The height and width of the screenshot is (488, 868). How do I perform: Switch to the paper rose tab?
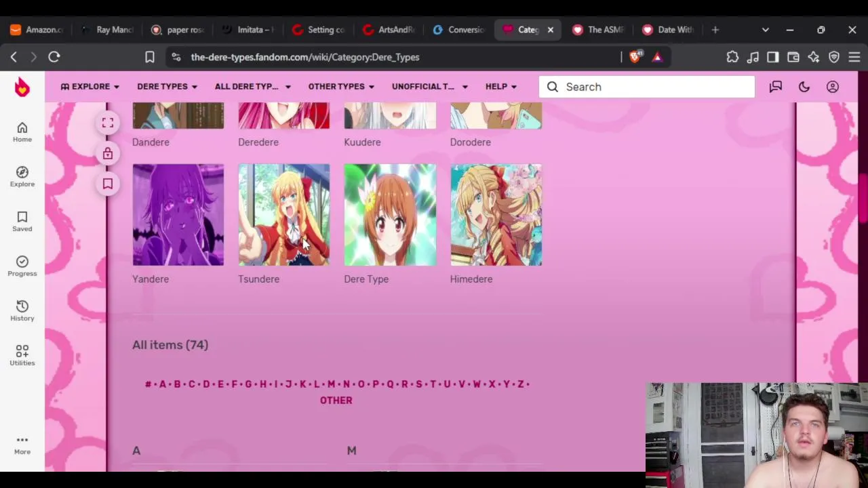[178, 30]
